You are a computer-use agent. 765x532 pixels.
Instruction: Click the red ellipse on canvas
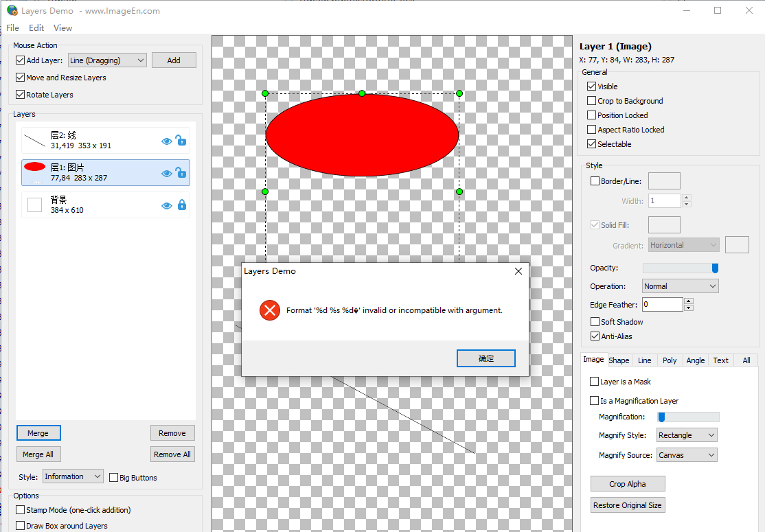point(362,135)
